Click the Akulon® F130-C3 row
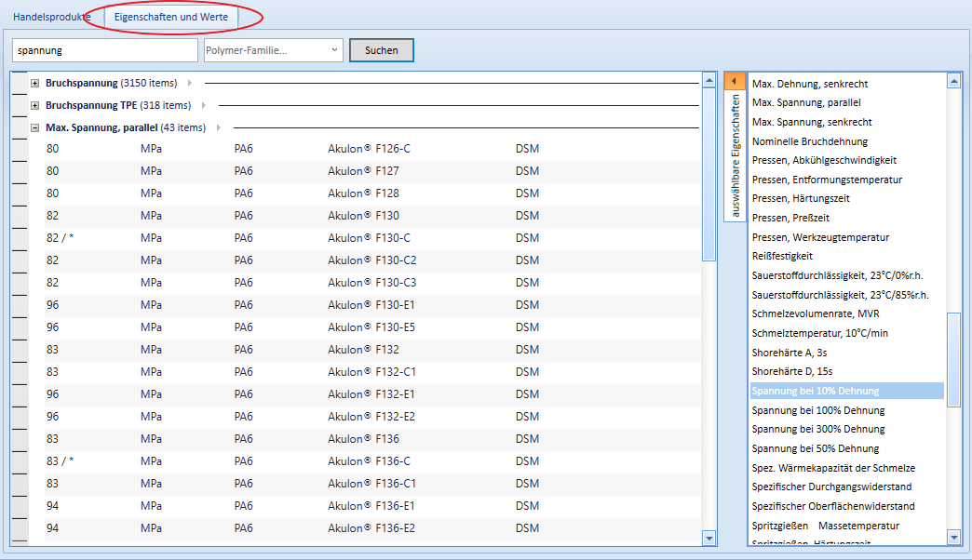 [x=372, y=283]
